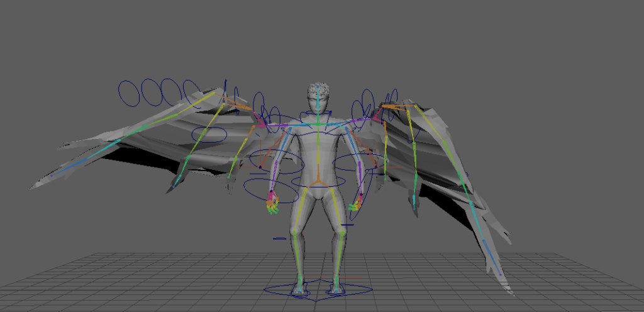
Task: Select the leftmost blue circle control above the wing
Action: [130, 93]
